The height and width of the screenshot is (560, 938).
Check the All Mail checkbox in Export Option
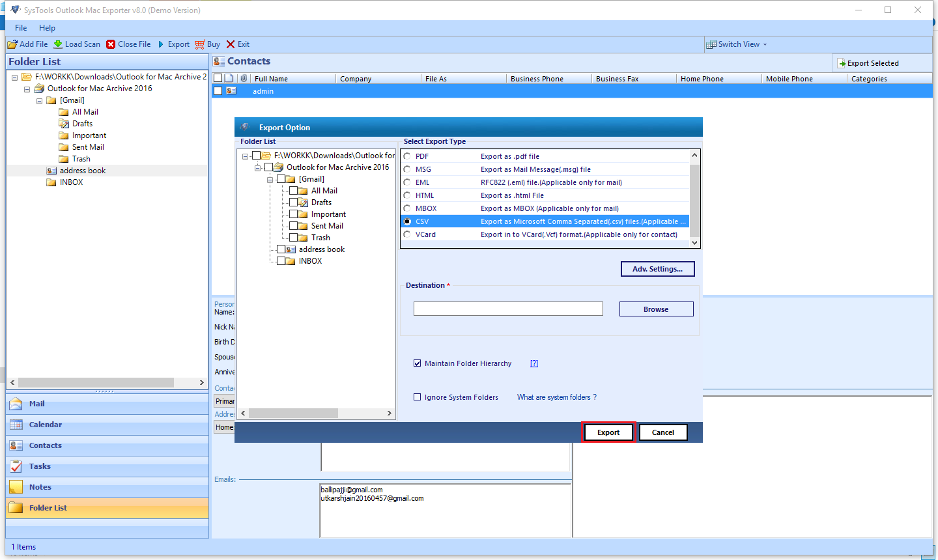coord(294,191)
